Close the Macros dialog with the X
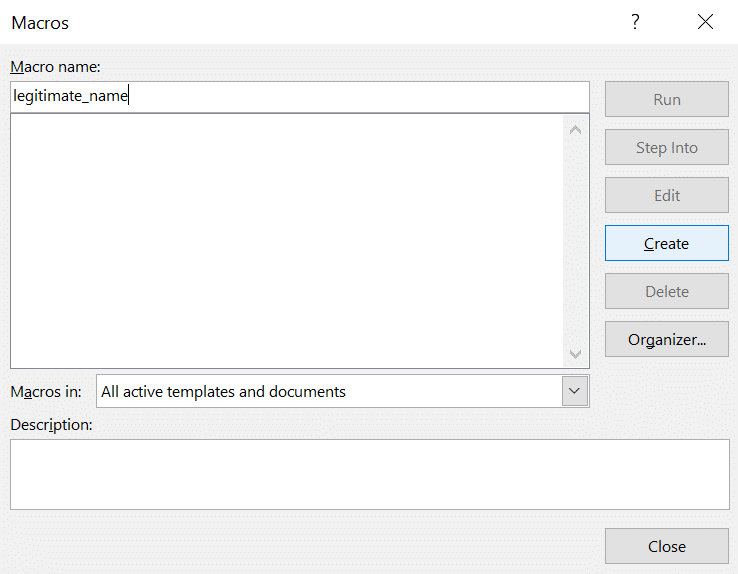This screenshot has width=738, height=574. click(706, 22)
